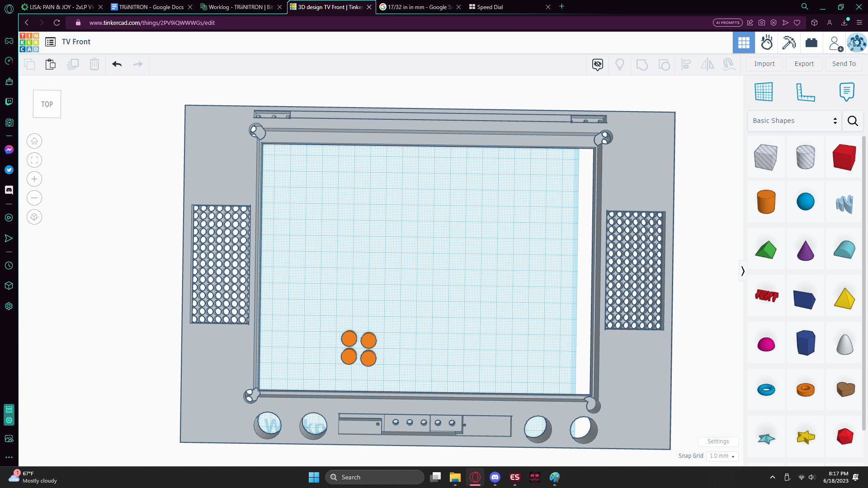Switch to the LISA: PAIN & JOY tab
Image resolution: width=868 pixels, height=488 pixels.
pyautogui.click(x=62, y=7)
